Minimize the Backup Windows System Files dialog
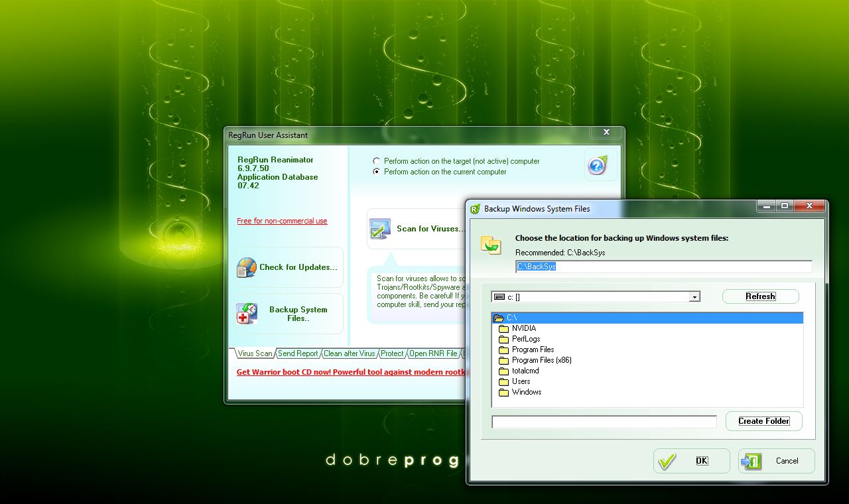This screenshot has height=504, width=849. [x=766, y=206]
